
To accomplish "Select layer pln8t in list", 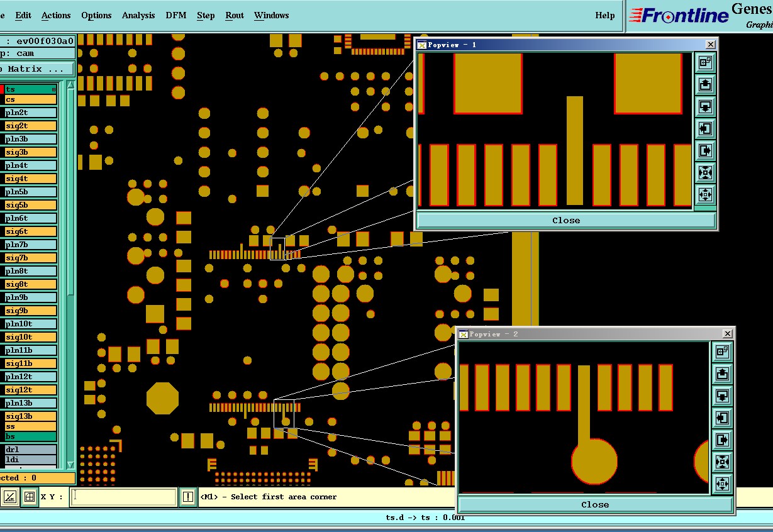I will (31, 271).
